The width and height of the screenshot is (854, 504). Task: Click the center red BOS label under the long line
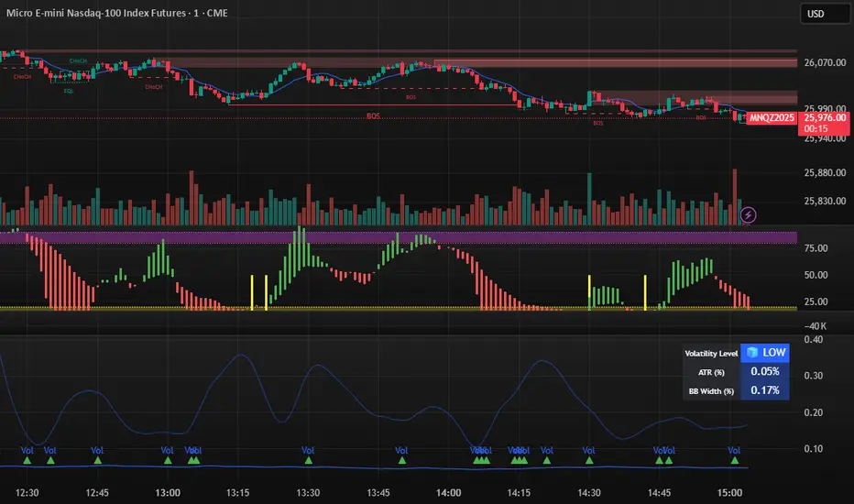(x=373, y=116)
